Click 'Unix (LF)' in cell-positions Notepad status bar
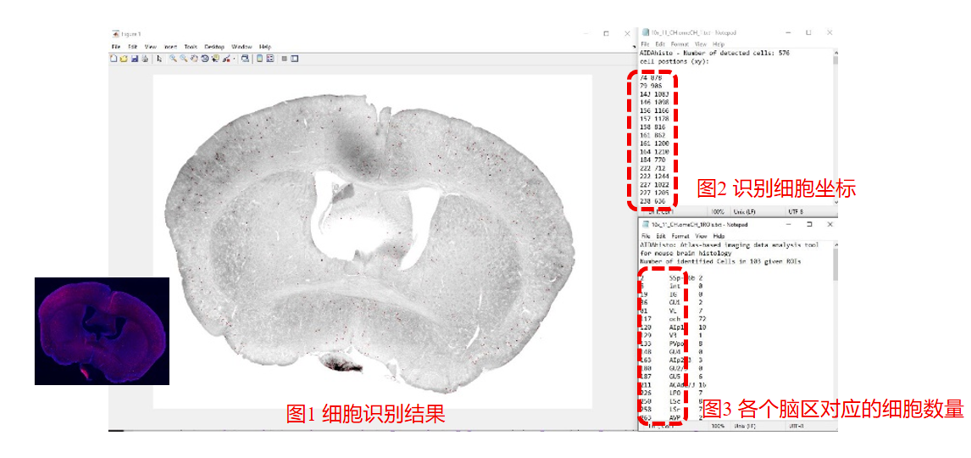The image size is (971, 458). [744, 212]
